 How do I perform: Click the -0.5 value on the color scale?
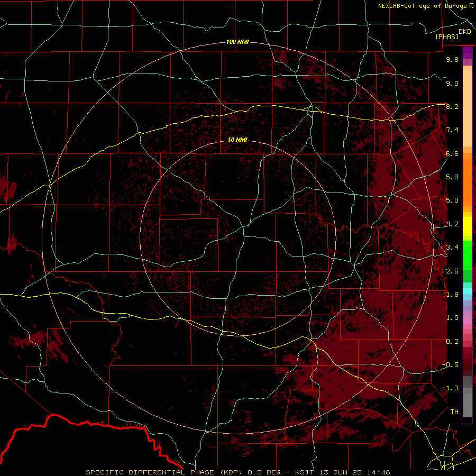pyautogui.click(x=450, y=365)
